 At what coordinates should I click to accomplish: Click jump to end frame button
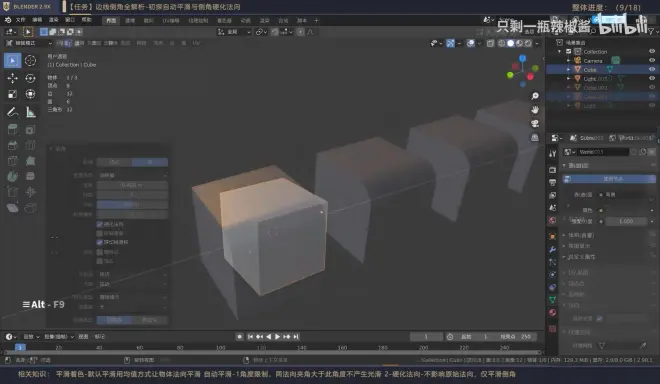[x=296, y=336]
